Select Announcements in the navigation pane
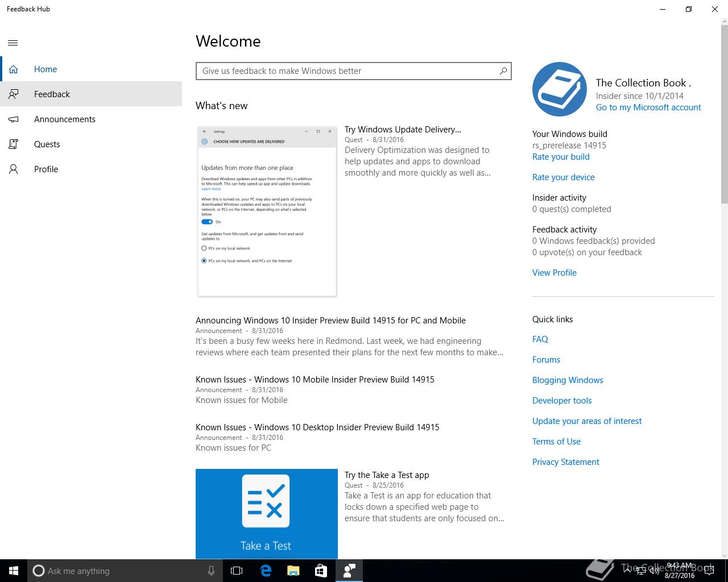Viewport: 728px width, 582px height. [91, 119]
